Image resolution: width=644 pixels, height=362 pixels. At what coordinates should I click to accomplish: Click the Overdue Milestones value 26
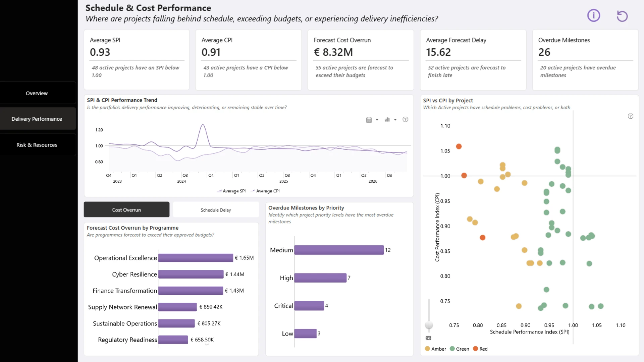point(544,52)
